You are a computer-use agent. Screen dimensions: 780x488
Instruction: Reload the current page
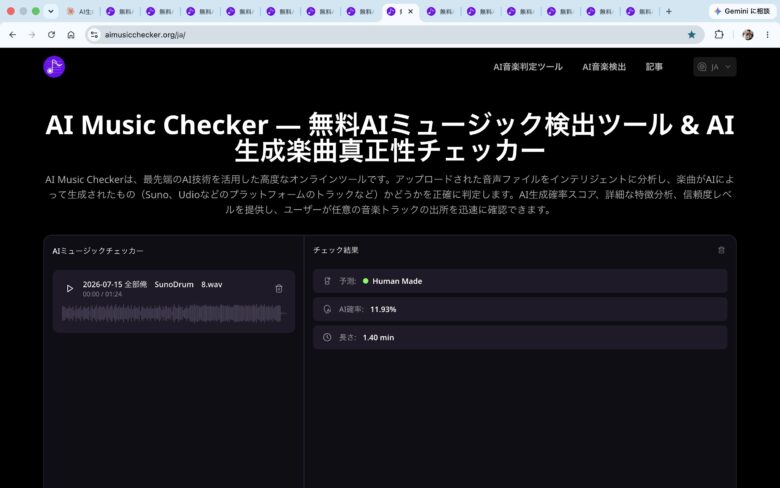point(51,35)
